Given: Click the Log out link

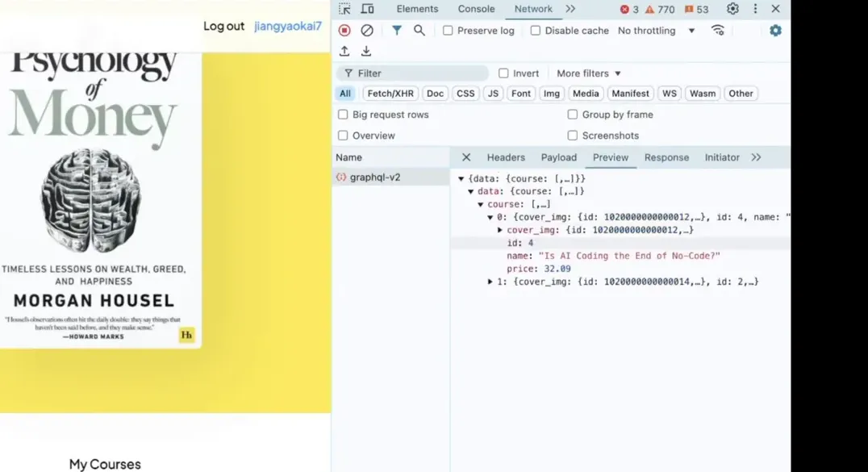Looking at the screenshot, I should [x=223, y=26].
